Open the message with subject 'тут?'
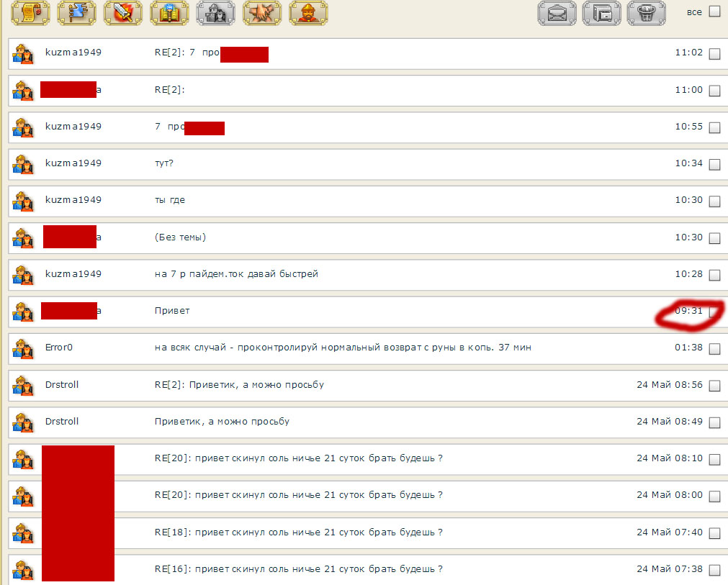 pos(164,163)
